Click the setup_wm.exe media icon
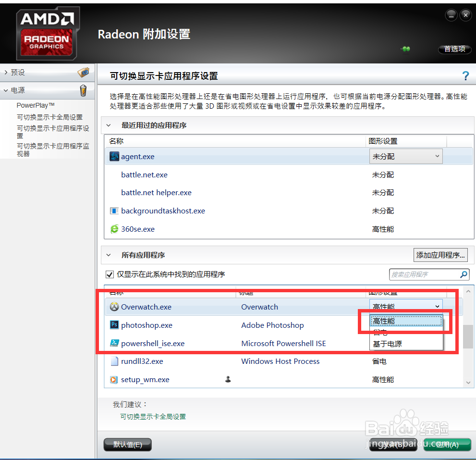The width and height of the screenshot is (476, 460). [113, 379]
